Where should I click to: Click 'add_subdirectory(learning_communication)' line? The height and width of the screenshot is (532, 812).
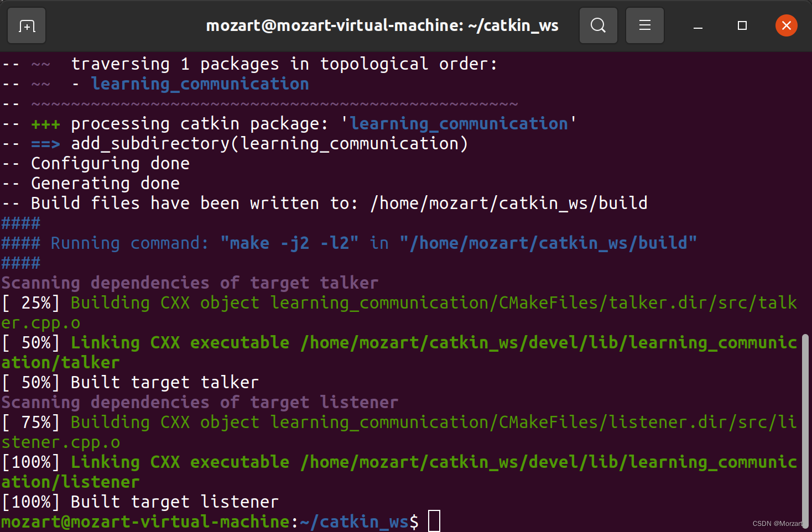click(x=235, y=144)
